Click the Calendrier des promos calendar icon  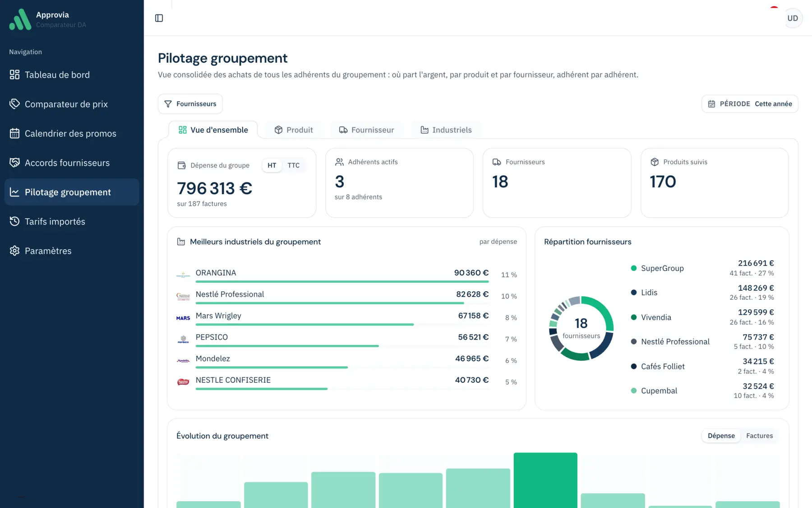click(14, 133)
